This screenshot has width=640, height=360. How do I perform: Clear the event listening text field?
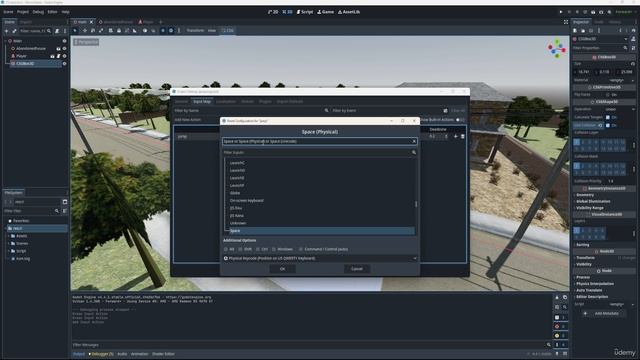tap(414, 141)
